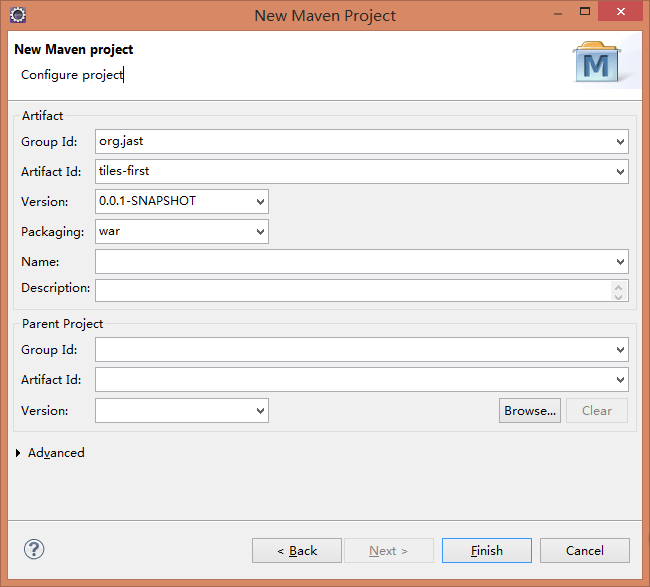Screen dimensions: 650x587
Task: Open the Parent Project Version dropdown
Action: coord(260,411)
